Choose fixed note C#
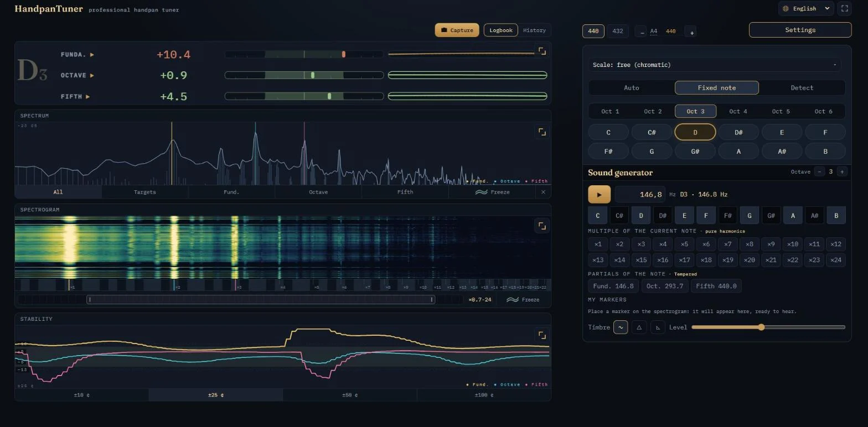Image resolution: width=868 pixels, height=427 pixels. pos(652,132)
